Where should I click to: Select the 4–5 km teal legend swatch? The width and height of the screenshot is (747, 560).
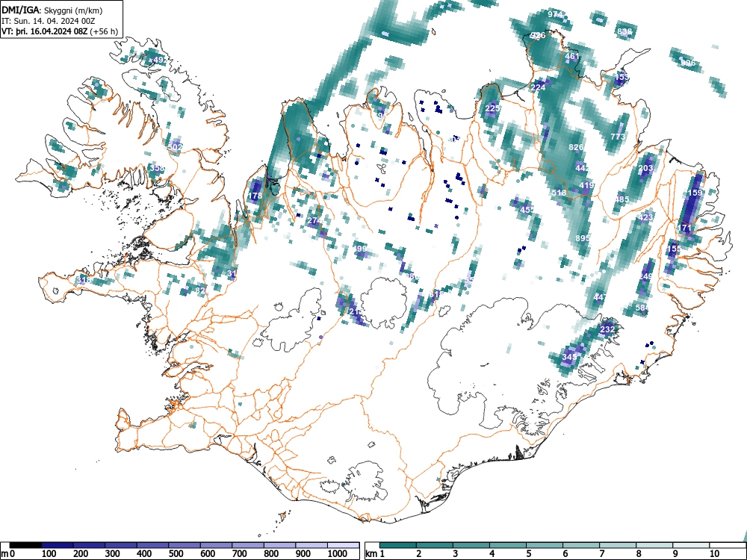(508, 545)
